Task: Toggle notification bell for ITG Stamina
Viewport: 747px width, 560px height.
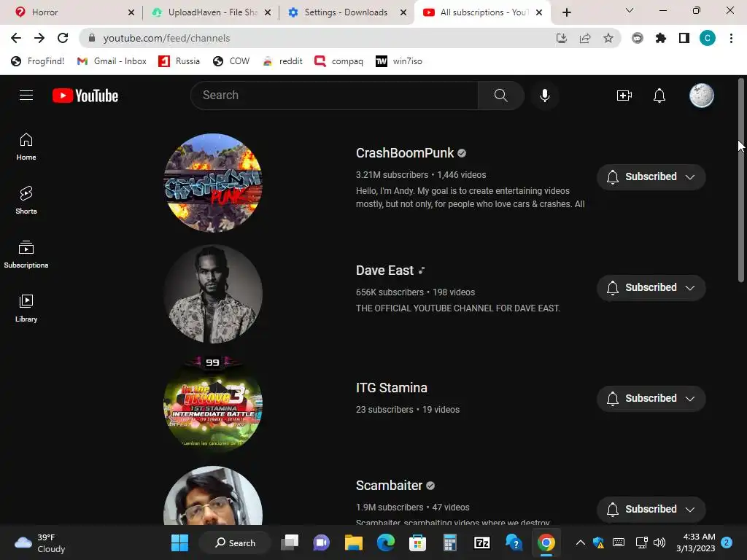Action: (x=613, y=399)
